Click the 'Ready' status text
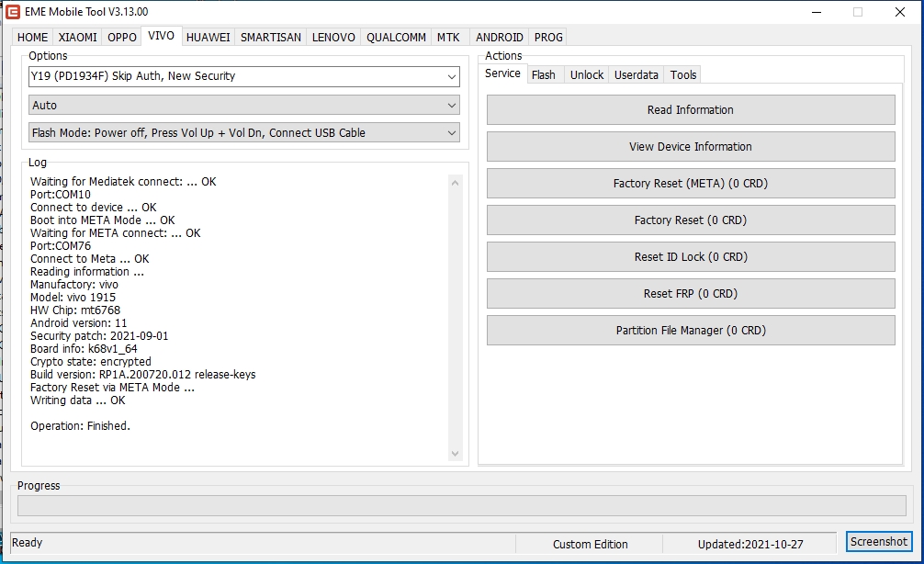This screenshot has height=564, width=924. (x=28, y=542)
